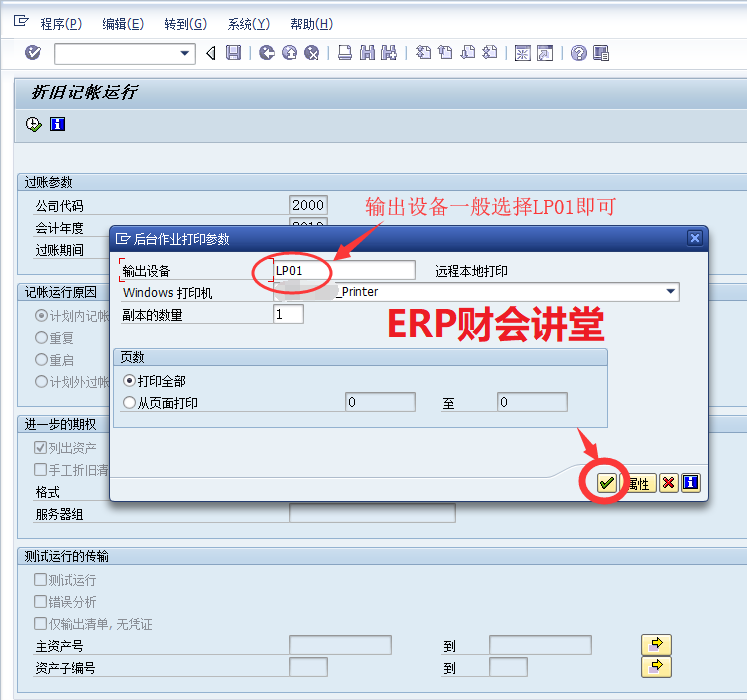Select the 计划内记帐 radio button

pyautogui.click(x=41, y=315)
